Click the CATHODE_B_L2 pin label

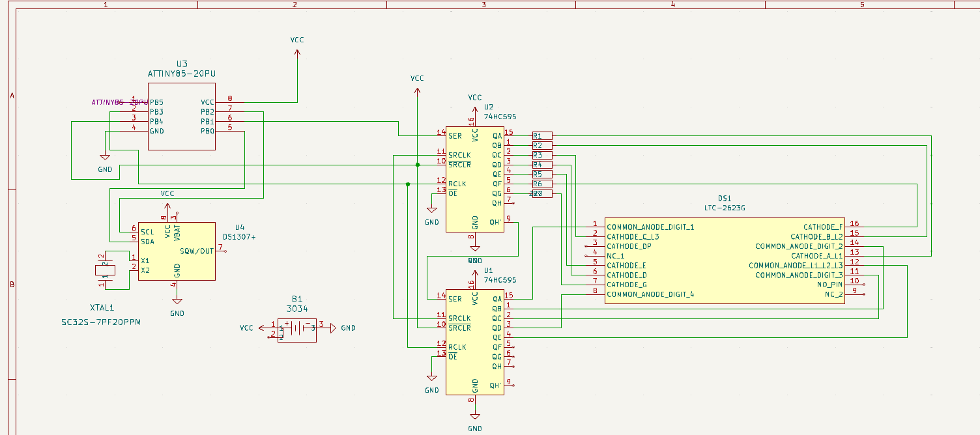[x=816, y=237]
